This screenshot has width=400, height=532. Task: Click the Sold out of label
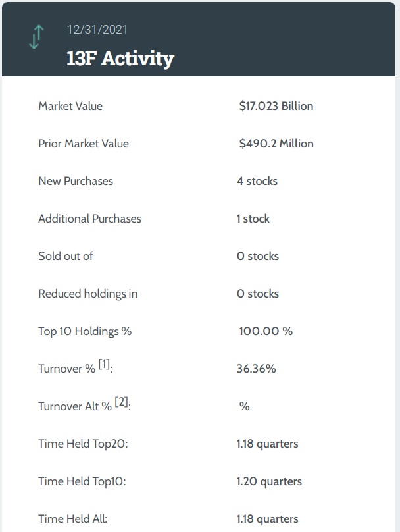pos(66,256)
